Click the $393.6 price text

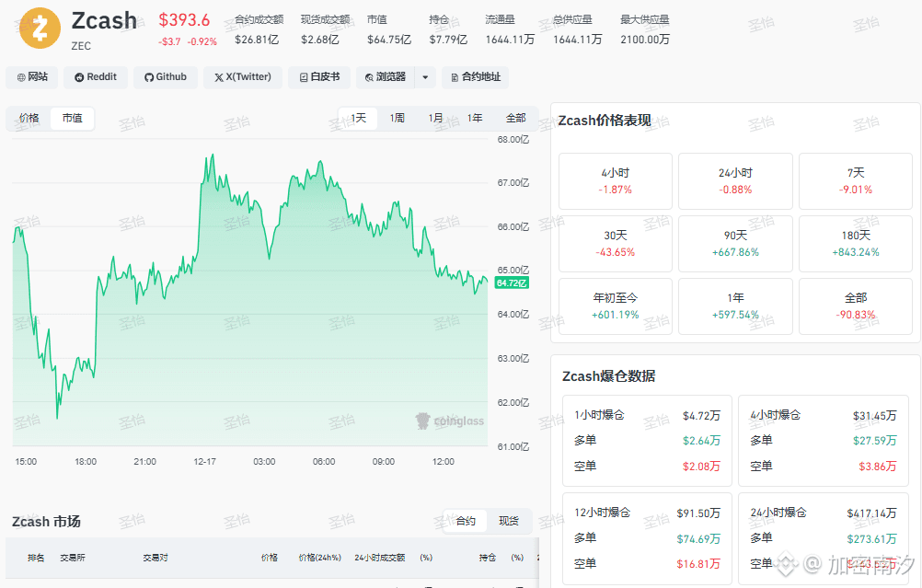(184, 20)
